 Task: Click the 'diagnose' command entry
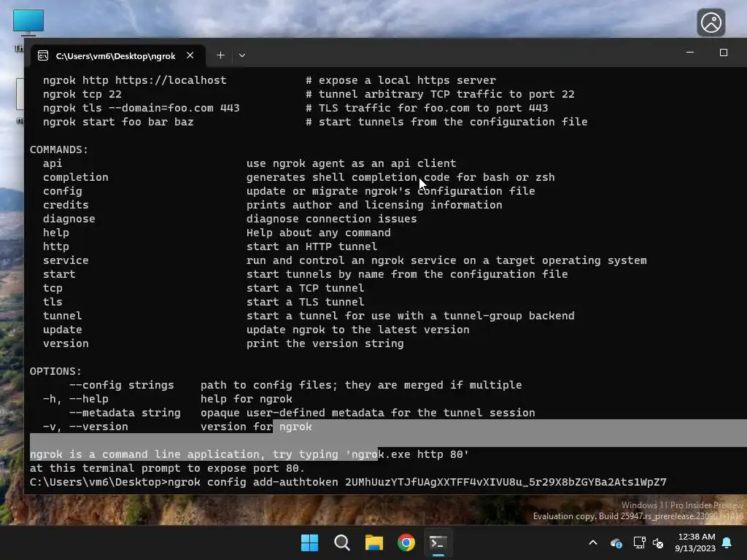click(69, 218)
